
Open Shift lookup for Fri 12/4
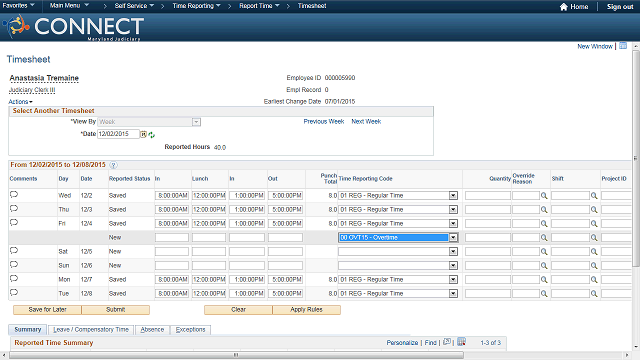pyautogui.click(x=594, y=224)
